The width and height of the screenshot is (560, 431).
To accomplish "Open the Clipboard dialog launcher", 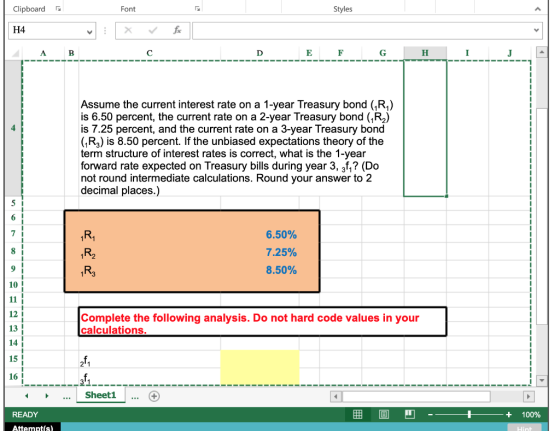I will coord(58,9).
